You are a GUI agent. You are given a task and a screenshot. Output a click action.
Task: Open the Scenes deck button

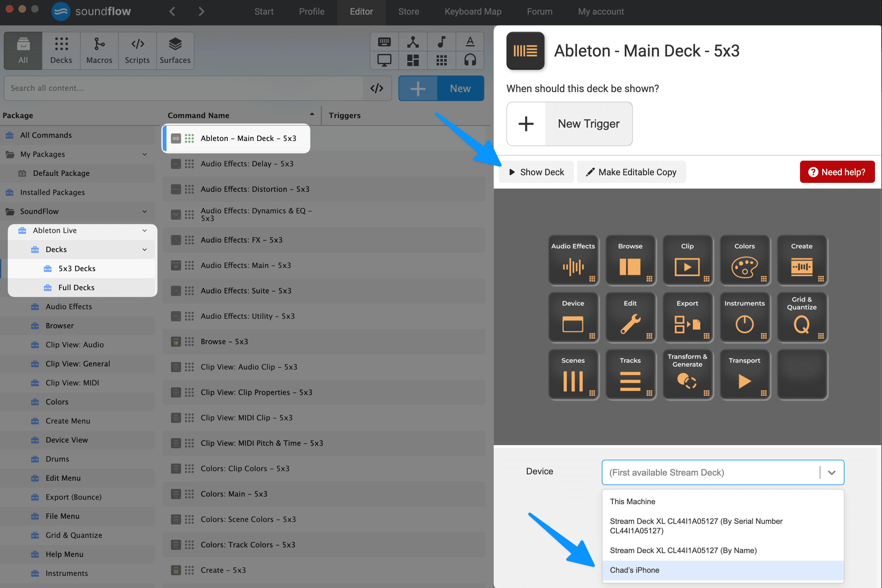click(573, 375)
